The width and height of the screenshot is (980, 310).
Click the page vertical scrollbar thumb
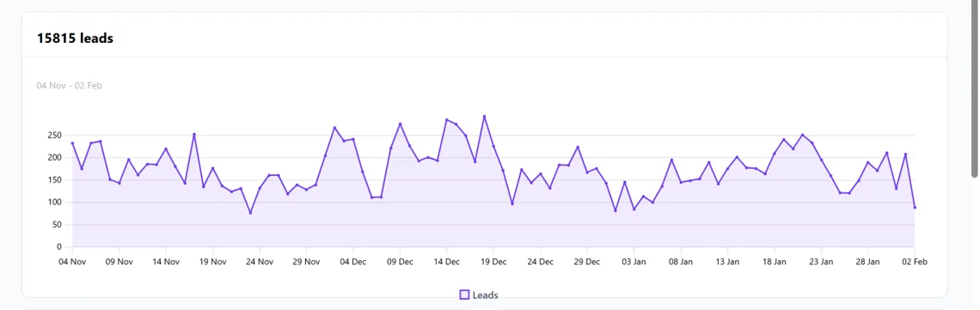(974, 88)
